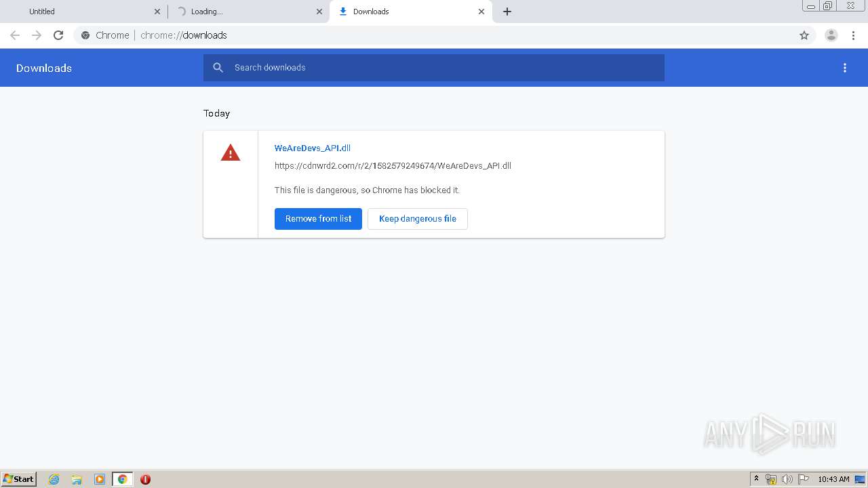Image resolution: width=868 pixels, height=488 pixels.
Task: Click the cdnwrd2.com download URL text
Action: 393,165
